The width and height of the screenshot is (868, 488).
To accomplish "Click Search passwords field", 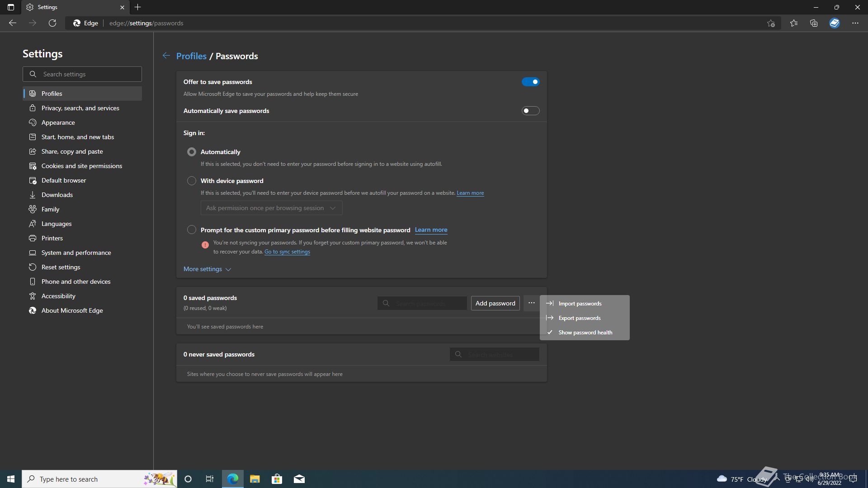I will pos(422,303).
